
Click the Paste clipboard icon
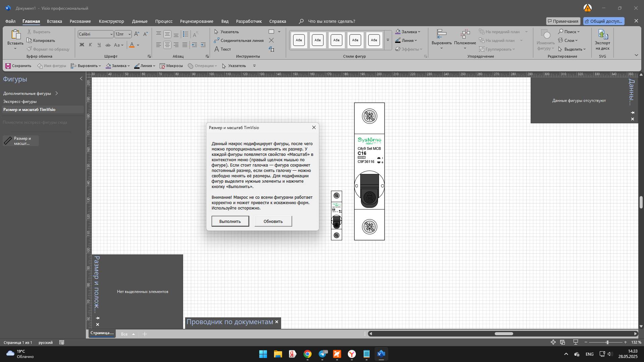coord(15,35)
